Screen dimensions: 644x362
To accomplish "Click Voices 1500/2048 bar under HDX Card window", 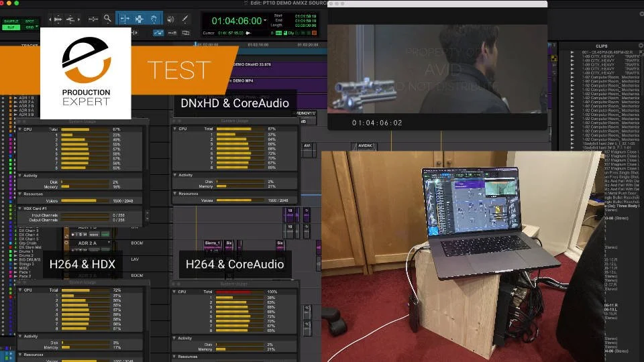I will [85, 200].
